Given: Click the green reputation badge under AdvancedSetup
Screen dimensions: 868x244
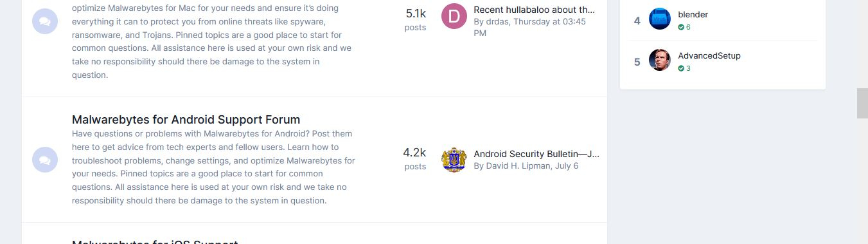Looking at the screenshot, I should tap(684, 68).
